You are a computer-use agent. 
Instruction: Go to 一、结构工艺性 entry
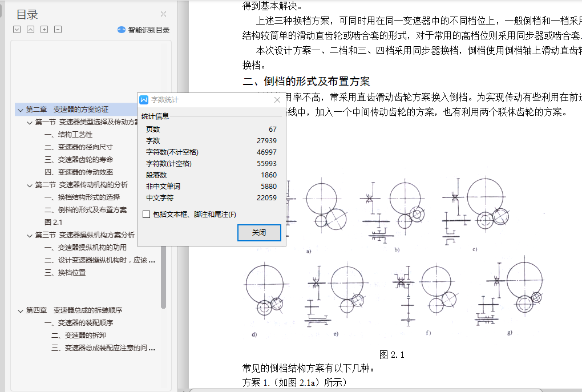point(68,135)
